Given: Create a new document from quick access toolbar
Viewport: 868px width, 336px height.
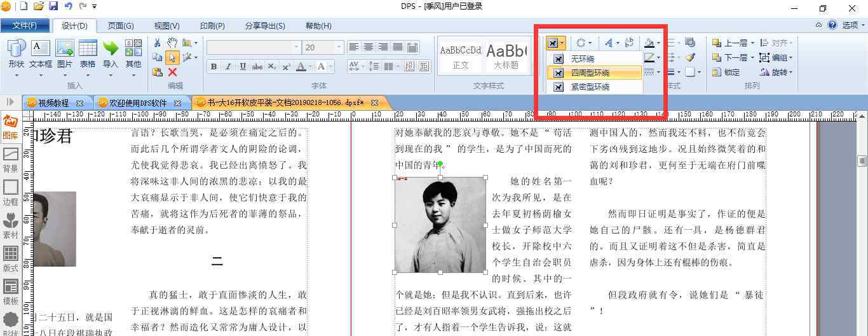Looking at the screenshot, I should point(24,6).
